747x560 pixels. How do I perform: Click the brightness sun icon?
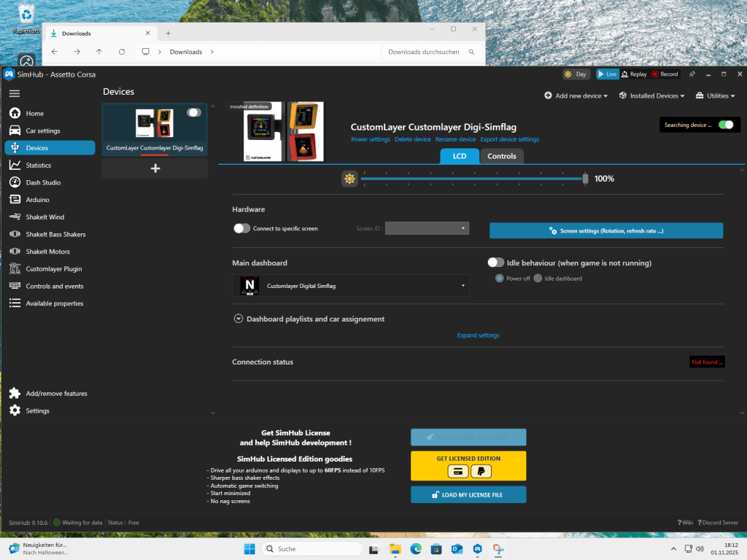(x=349, y=179)
